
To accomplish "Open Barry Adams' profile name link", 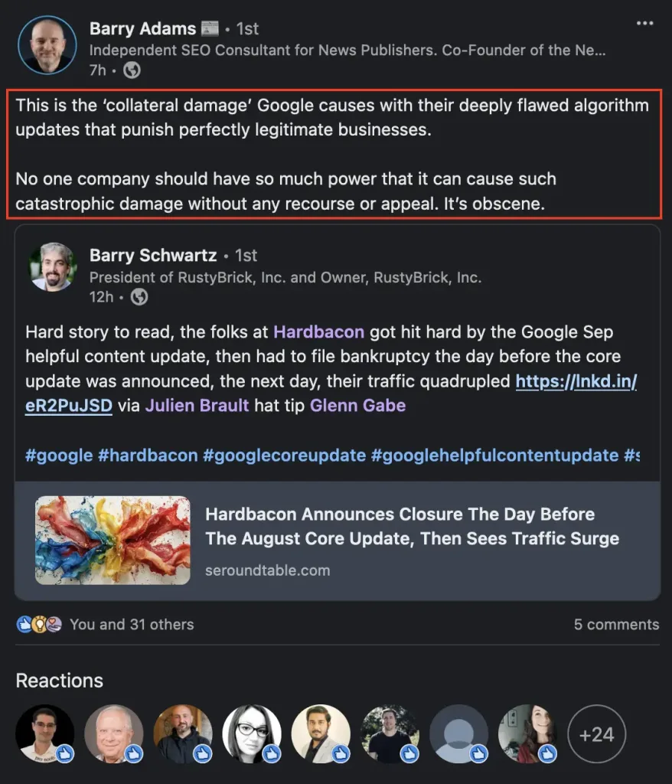I will click(x=142, y=29).
